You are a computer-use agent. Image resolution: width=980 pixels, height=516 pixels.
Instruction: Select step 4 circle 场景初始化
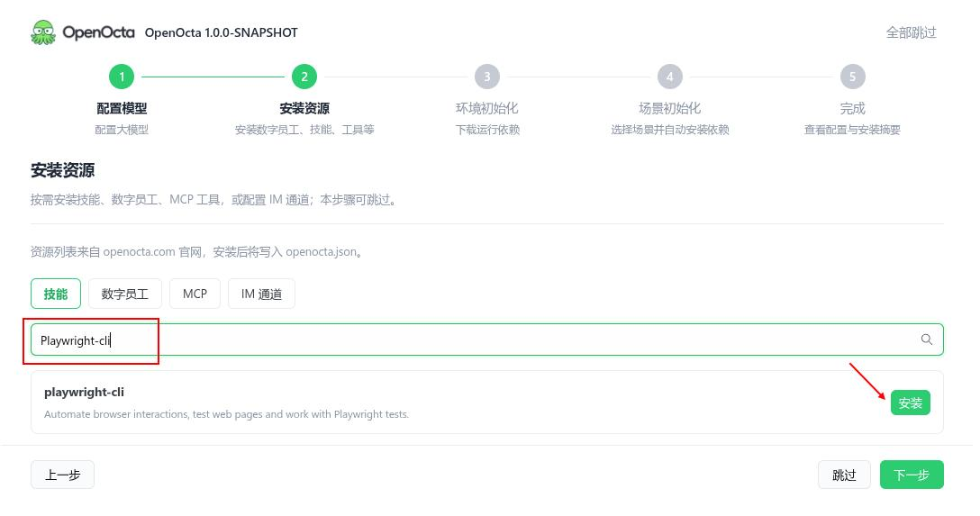click(669, 77)
